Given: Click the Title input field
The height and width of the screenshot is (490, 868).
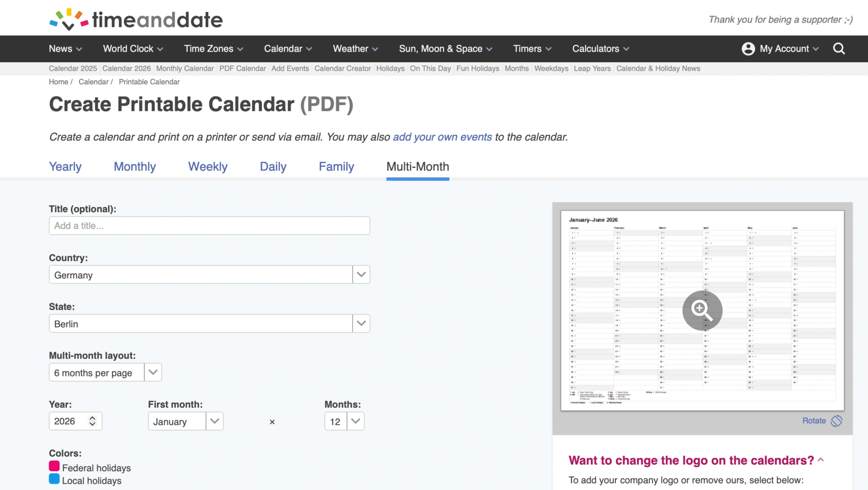Looking at the screenshot, I should (209, 225).
